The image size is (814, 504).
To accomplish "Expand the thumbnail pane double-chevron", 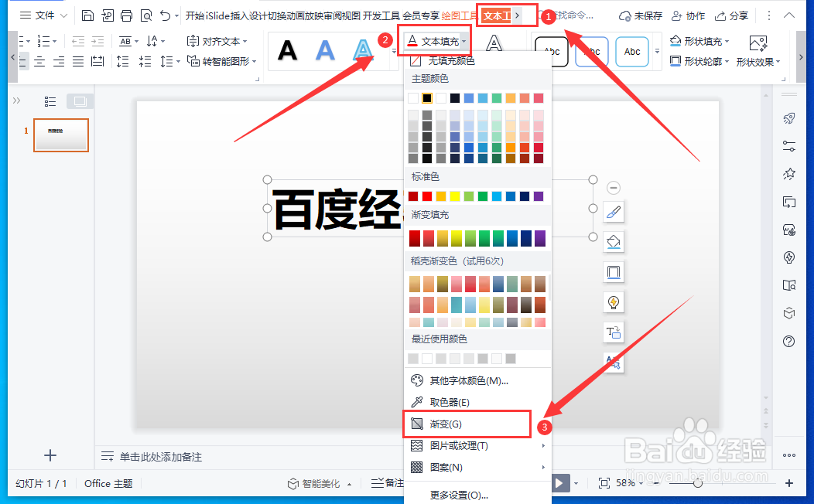I will [16, 100].
